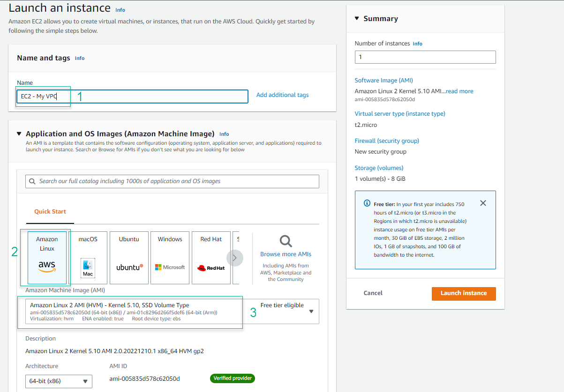Image resolution: width=564 pixels, height=392 pixels.
Task: Open the Browse more AMIs link
Action: point(286,254)
